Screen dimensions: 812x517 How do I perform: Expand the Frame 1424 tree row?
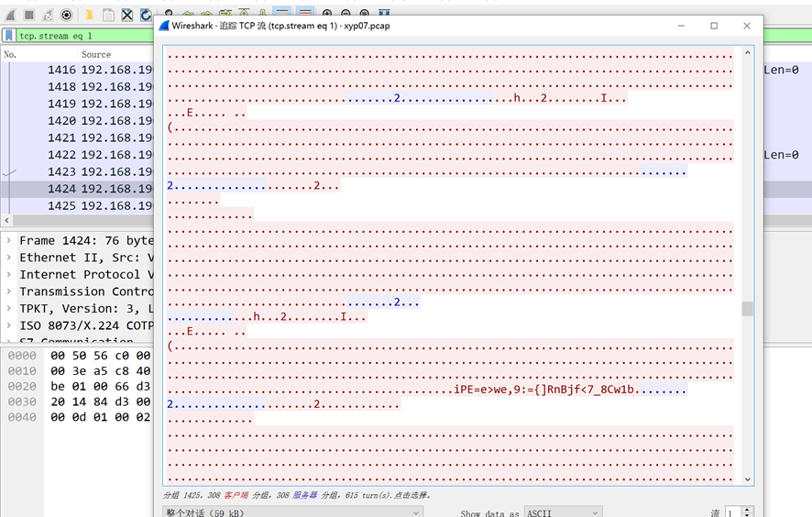tap(9, 240)
